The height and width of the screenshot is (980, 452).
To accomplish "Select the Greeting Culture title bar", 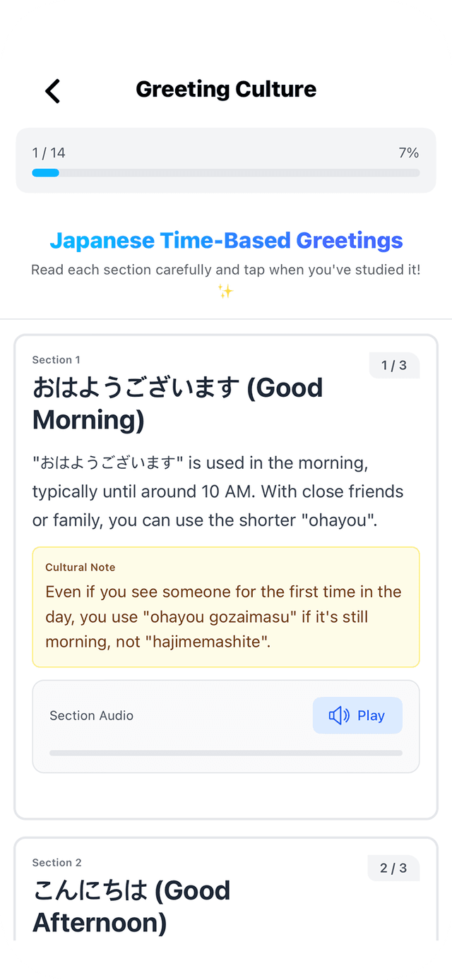I will [x=226, y=89].
